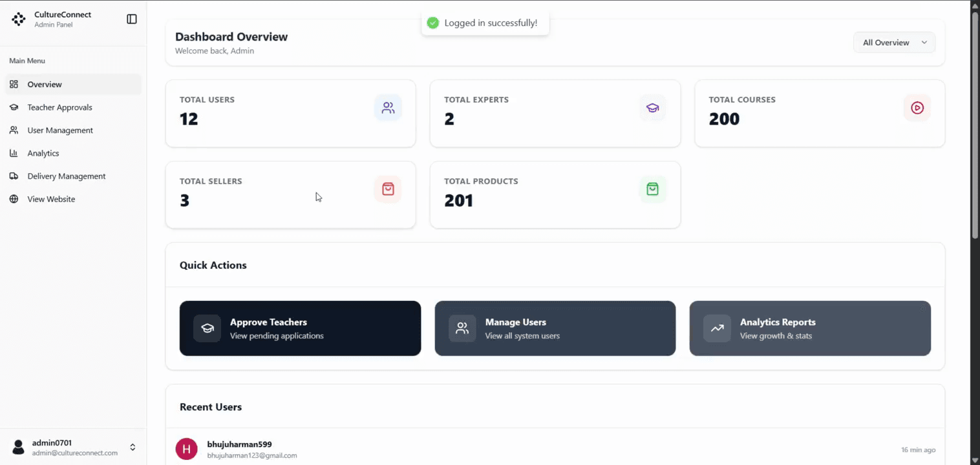Click the Total Users card
The width and height of the screenshot is (980, 465).
click(x=290, y=114)
